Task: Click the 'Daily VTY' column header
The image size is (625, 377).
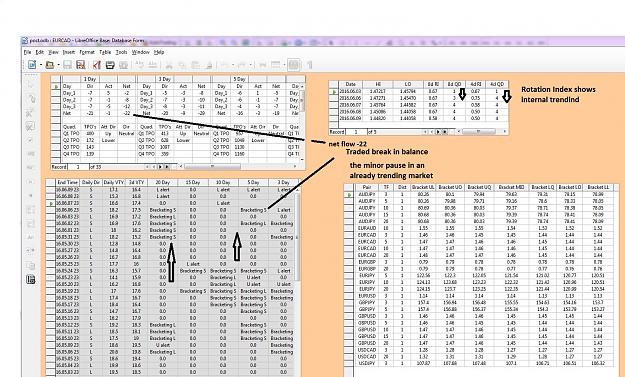Action: 114,183
